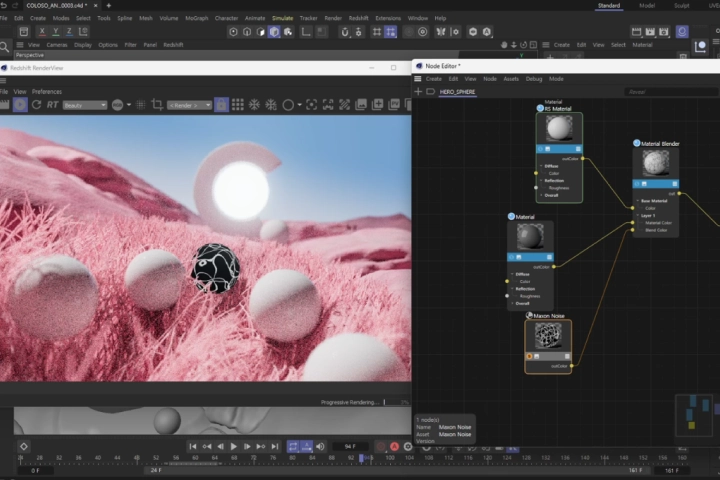Click the refresh render icon in RenderView
Screen dimensions: 720x480
tap(36, 105)
